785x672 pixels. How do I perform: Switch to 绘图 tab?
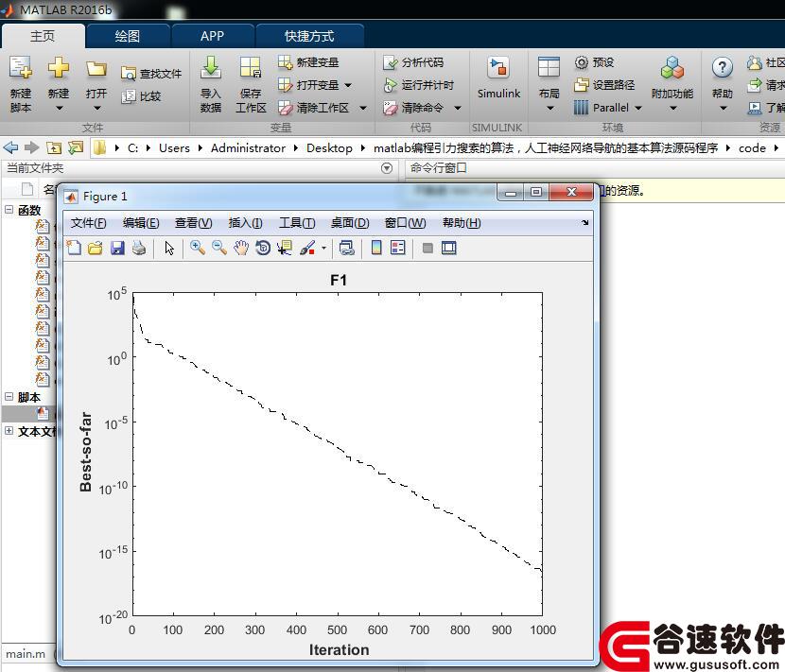tap(128, 36)
